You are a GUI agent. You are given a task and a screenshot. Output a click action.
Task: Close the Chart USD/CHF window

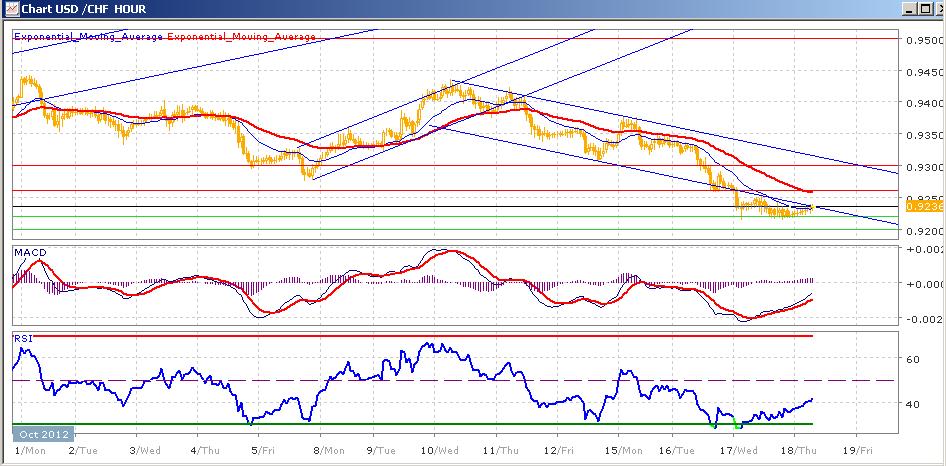coord(939,9)
